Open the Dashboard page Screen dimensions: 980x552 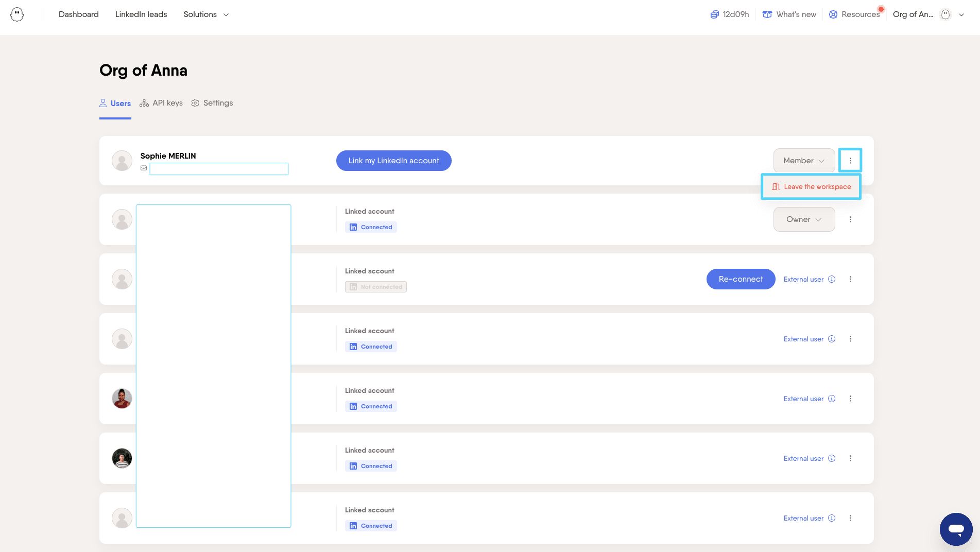pos(79,14)
